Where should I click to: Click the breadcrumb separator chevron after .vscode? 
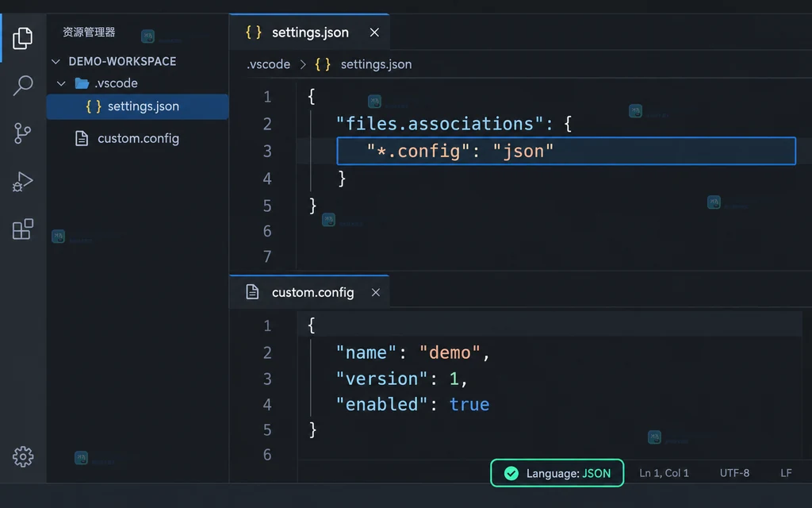(303, 64)
